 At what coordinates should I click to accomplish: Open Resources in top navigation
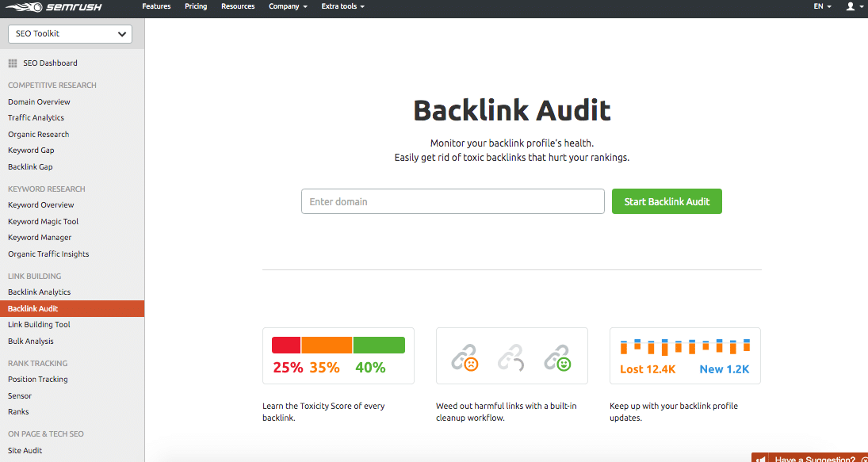[x=238, y=6]
